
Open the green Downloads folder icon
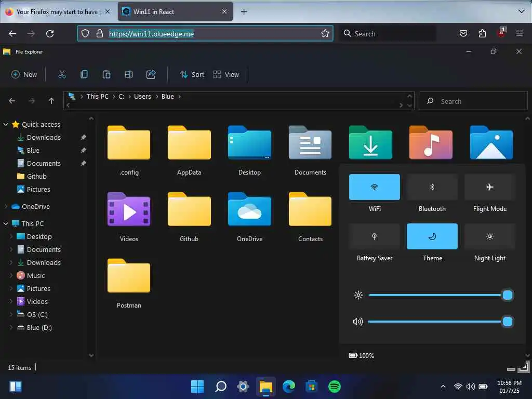pyautogui.click(x=370, y=142)
